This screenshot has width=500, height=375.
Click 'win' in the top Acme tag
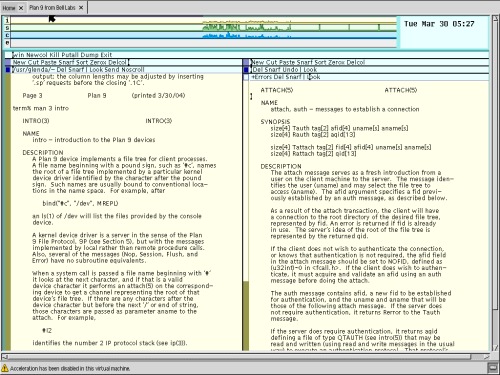tap(18, 55)
